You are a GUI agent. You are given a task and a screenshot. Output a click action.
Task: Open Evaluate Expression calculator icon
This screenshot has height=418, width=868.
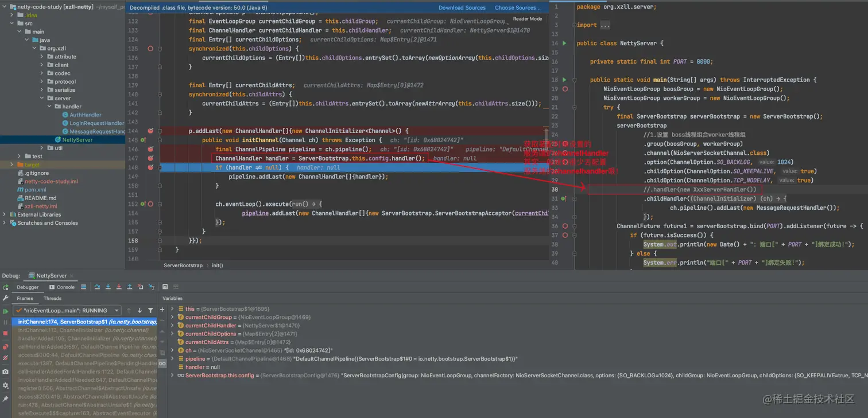[x=165, y=287]
